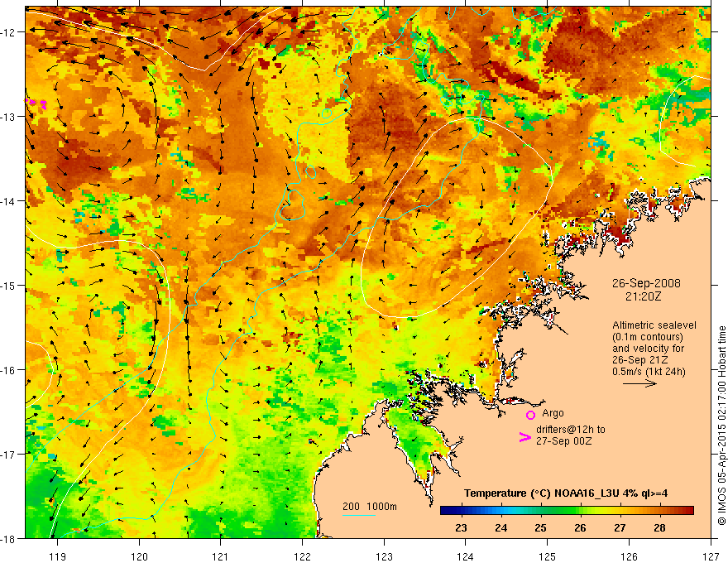
Task: Click the '27-Sep 00Z' legend text
Action: 564,441
